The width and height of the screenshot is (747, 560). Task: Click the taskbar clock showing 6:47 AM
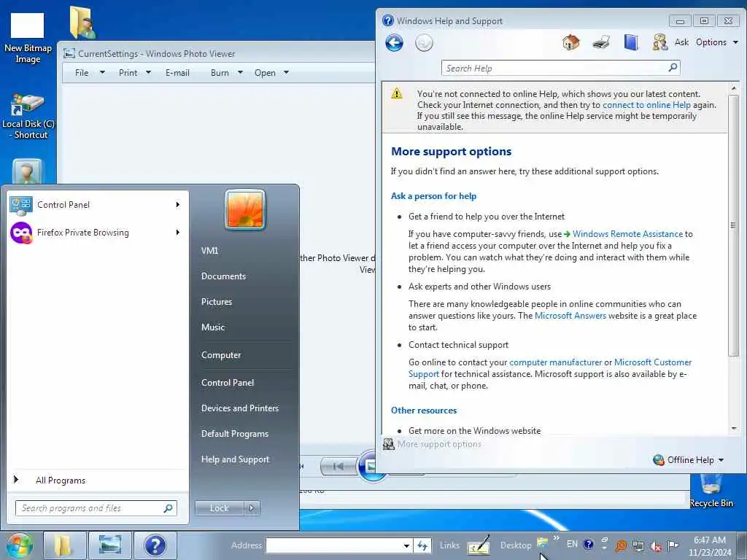point(710,545)
